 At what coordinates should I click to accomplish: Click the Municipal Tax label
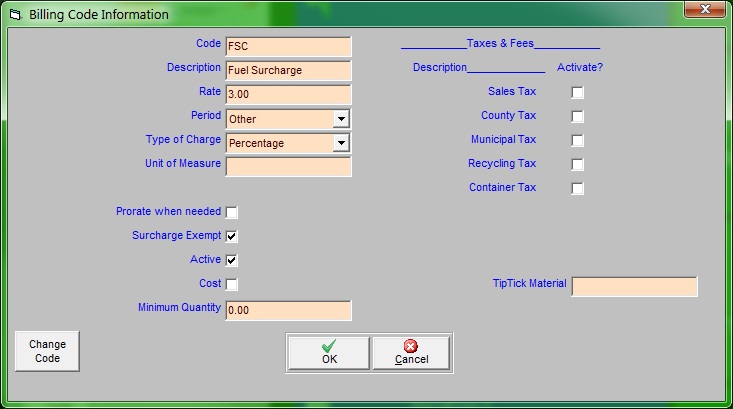tap(503, 139)
